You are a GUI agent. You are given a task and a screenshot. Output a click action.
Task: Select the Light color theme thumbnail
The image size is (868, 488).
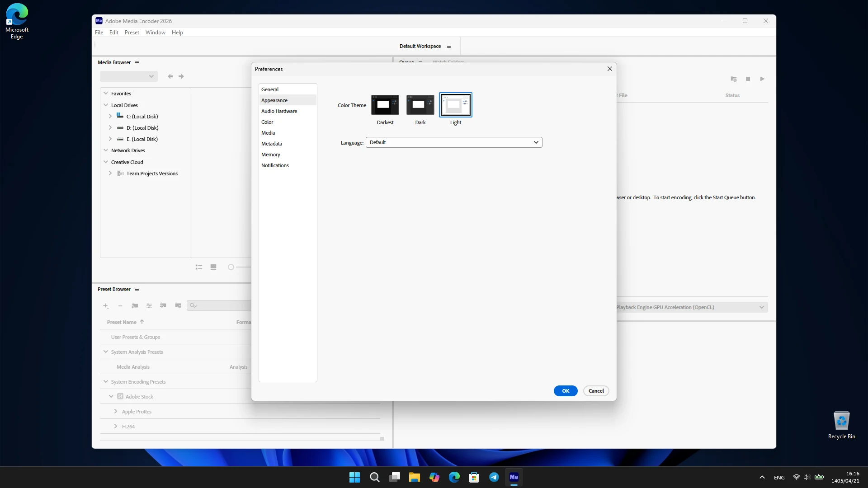455,105
